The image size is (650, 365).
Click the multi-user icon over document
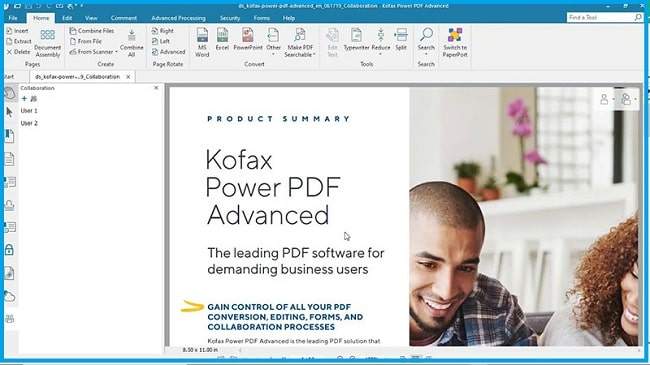626,99
